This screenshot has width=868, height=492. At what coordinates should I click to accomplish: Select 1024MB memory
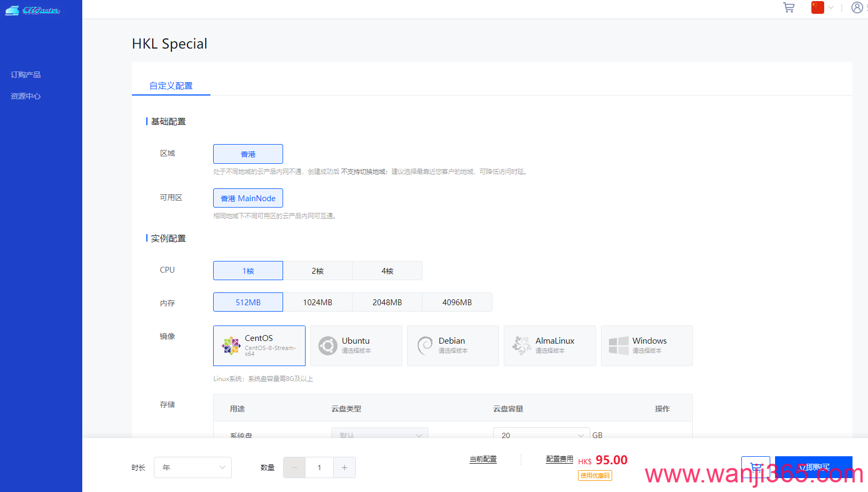click(x=318, y=302)
